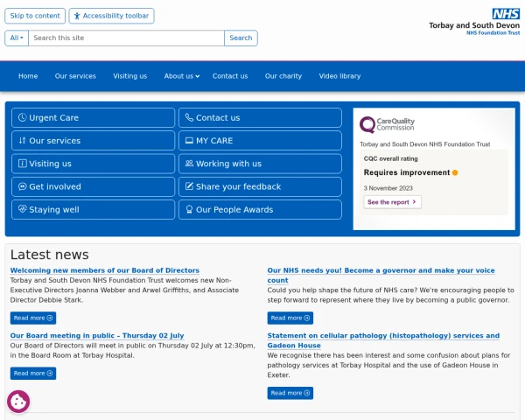The width and height of the screenshot is (525, 420).
Task: Click the NHS Torbay and South Devon logo
Action: [x=474, y=22]
